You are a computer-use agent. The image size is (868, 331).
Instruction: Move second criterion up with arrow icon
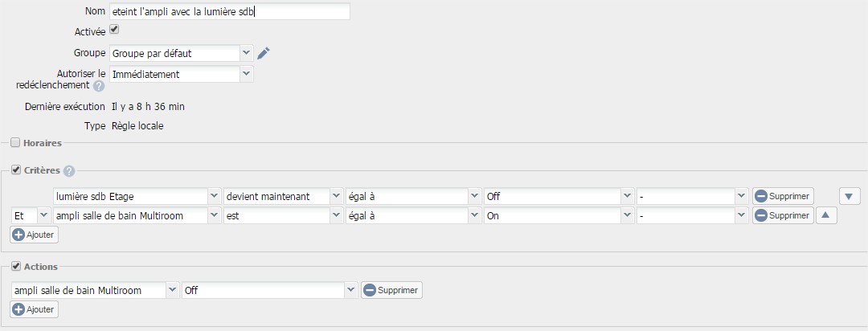pyautogui.click(x=826, y=215)
